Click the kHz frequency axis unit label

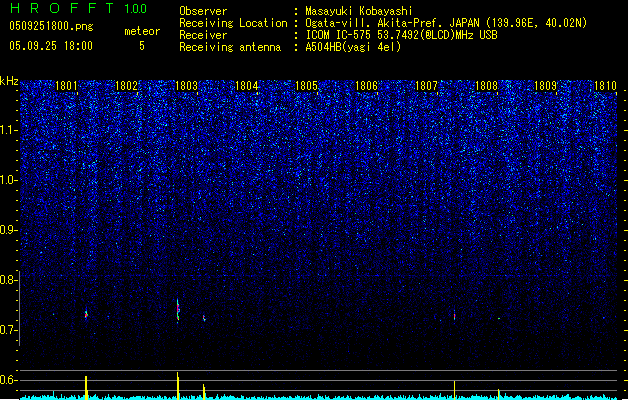(x=9, y=81)
